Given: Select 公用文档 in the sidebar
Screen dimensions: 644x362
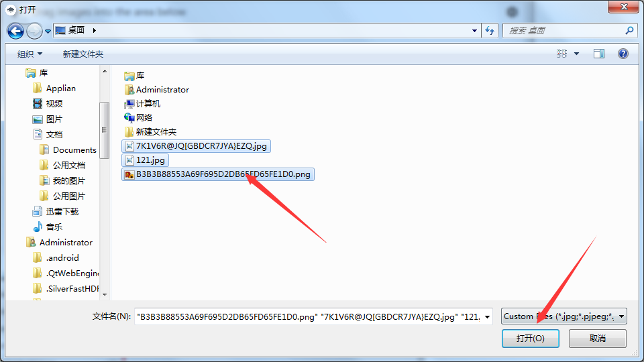Looking at the screenshot, I should coord(62,165).
